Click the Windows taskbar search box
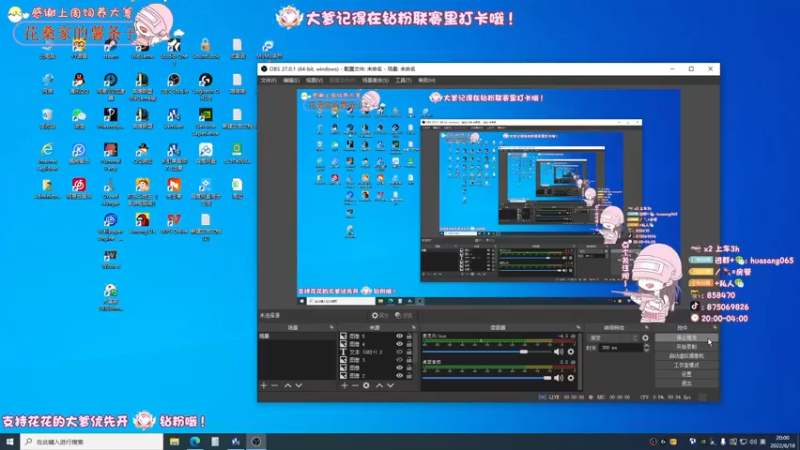Screen dimensions: 800x450 [92, 442]
